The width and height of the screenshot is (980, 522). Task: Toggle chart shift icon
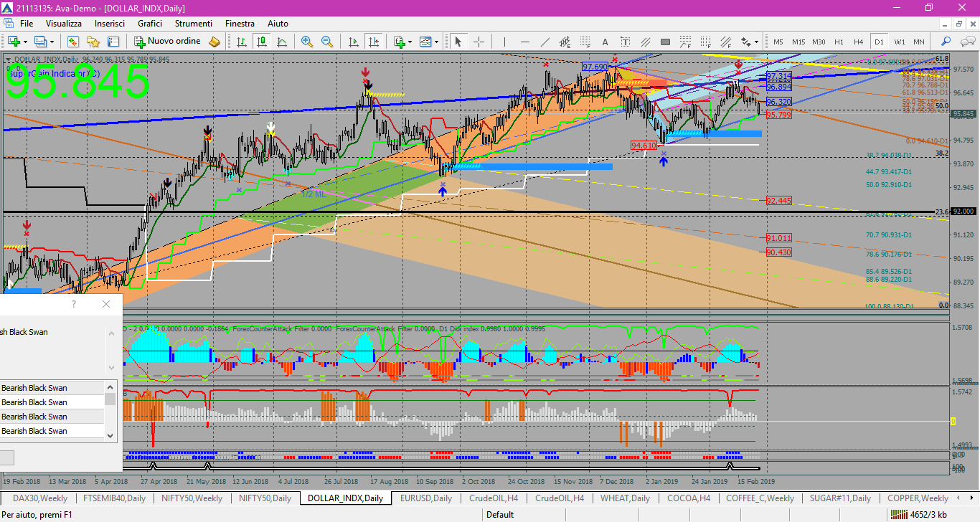[372, 42]
